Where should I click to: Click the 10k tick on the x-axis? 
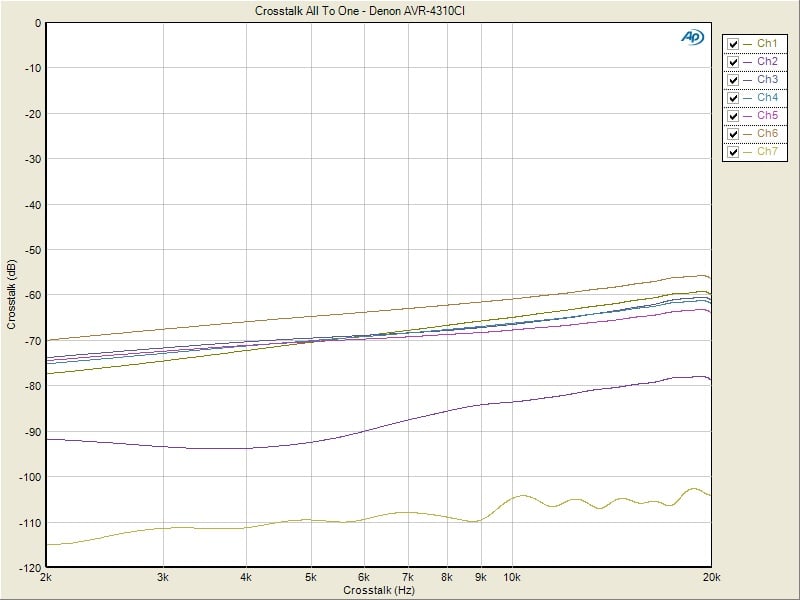tap(511, 577)
